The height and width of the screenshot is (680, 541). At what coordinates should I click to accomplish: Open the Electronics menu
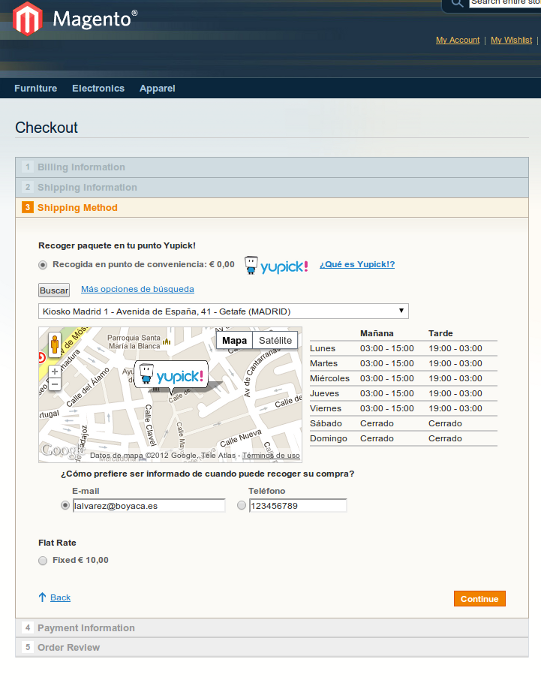tap(98, 88)
